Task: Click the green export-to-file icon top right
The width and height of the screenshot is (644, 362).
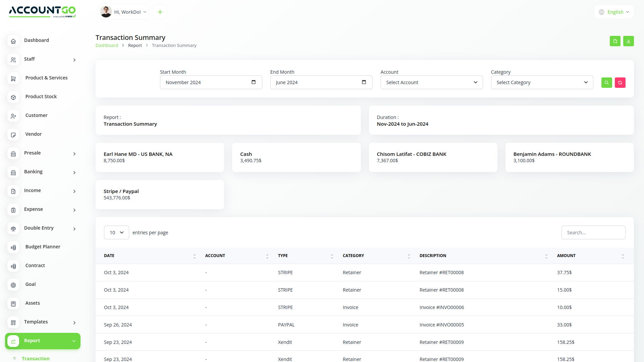Action: pyautogui.click(x=615, y=41)
